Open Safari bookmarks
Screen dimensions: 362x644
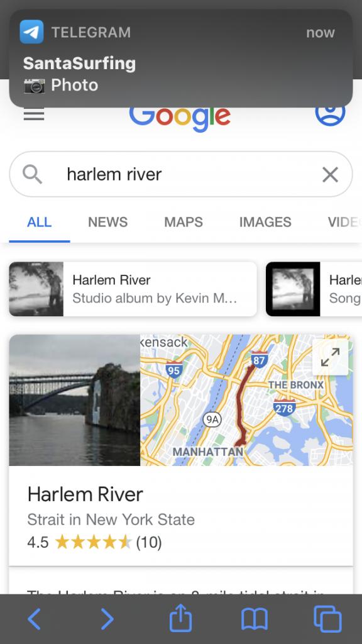click(x=254, y=619)
